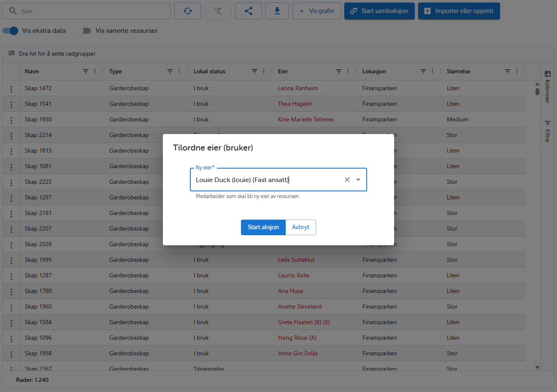
Task: Open column menu dots for Eier
Action: [x=348, y=71]
